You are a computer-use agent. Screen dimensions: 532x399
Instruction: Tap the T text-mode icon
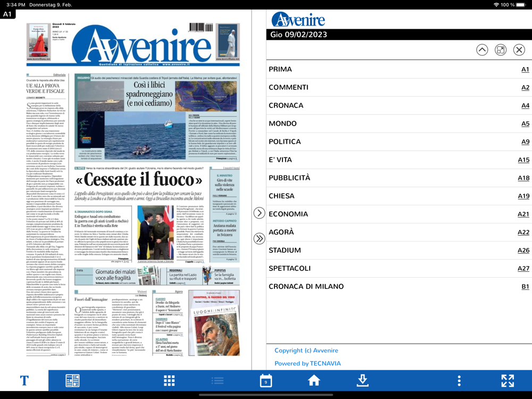pyautogui.click(x=24, y=381)
